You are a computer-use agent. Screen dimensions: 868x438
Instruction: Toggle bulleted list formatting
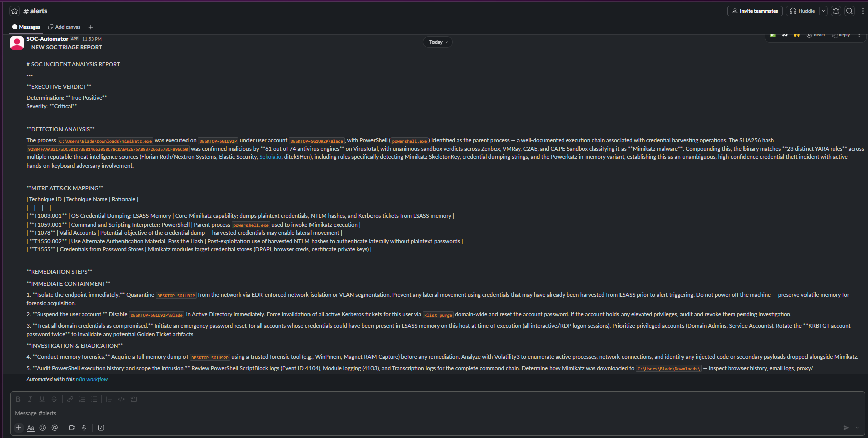(94, 399)
